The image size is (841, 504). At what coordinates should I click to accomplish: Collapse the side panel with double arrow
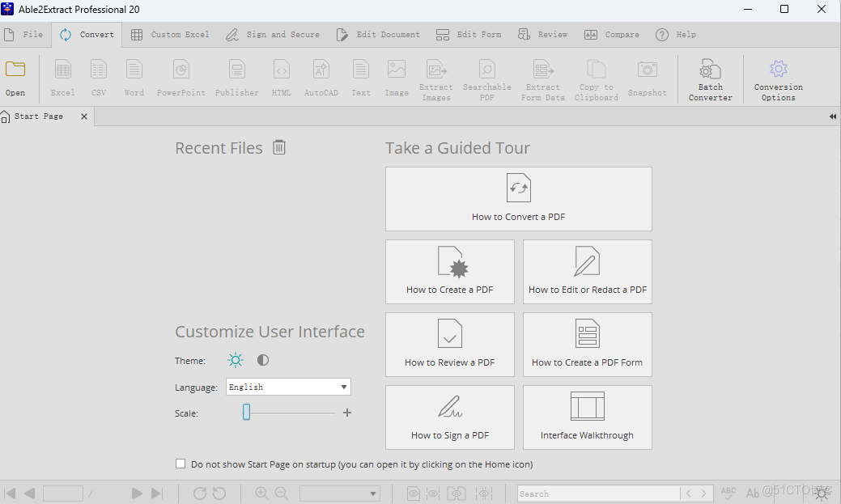[x=832, y=116]
